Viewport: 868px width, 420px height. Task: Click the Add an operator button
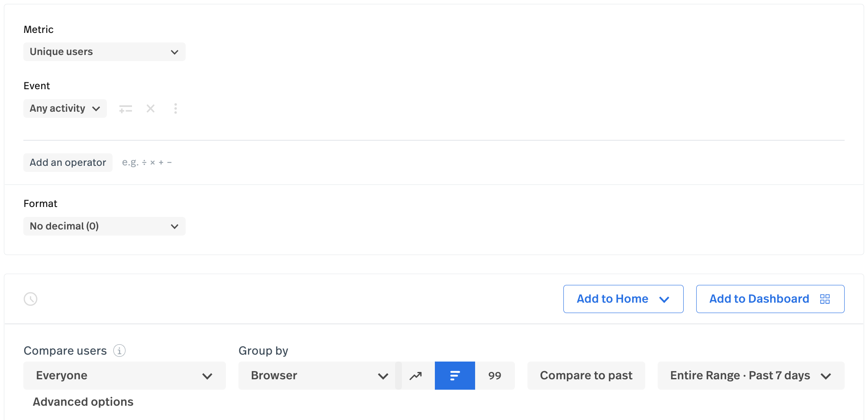pos(68,163)
